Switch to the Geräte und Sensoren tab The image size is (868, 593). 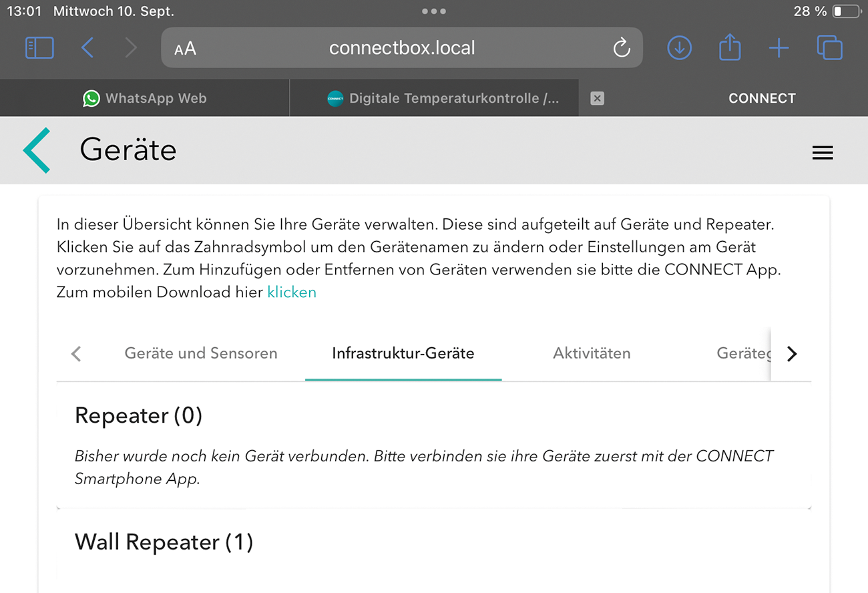point(201,353)
